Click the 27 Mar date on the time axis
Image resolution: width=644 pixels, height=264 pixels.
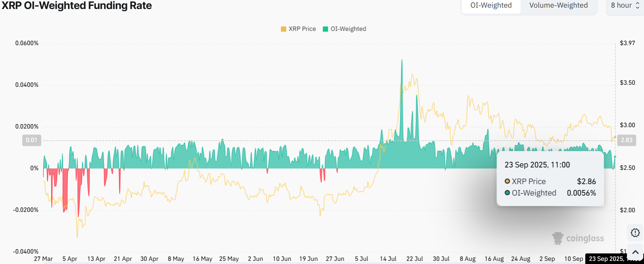(x=43, y=259)
